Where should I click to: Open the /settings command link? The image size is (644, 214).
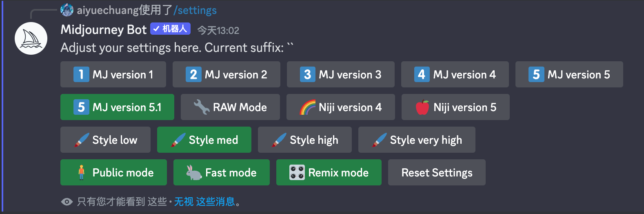(195, 10)
